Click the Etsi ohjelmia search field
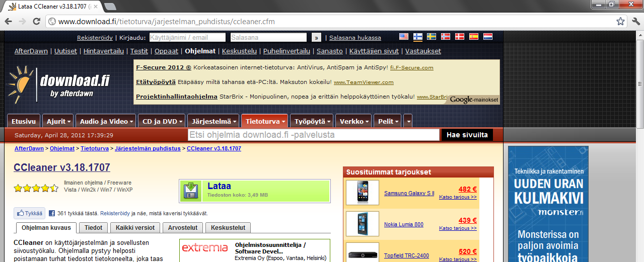Image resolution: width=644 pixels, height=262 pixels. point(314,135)
